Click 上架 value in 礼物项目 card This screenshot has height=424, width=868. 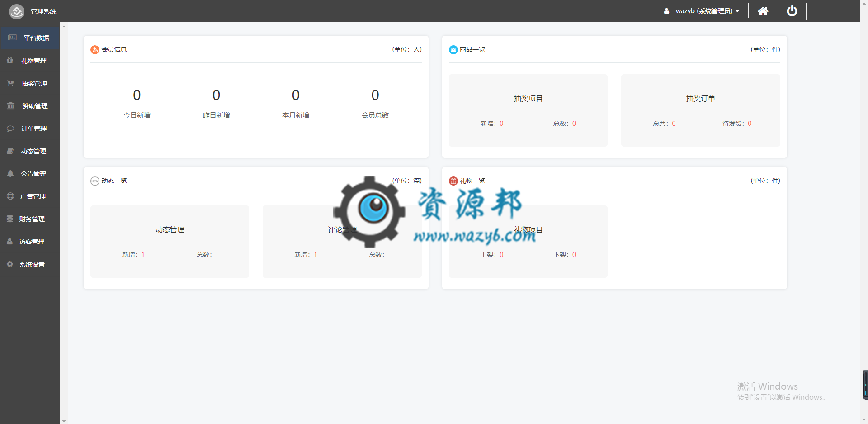coord(501,255)
